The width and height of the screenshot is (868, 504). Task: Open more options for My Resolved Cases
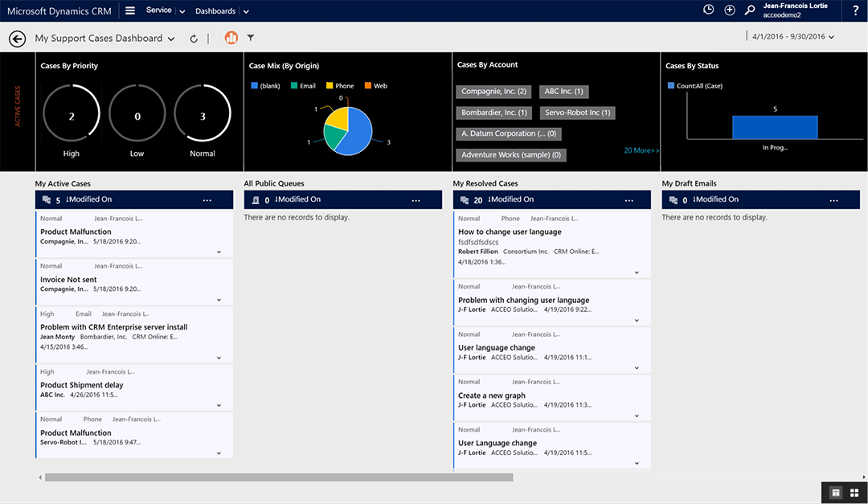coord(628,200)
